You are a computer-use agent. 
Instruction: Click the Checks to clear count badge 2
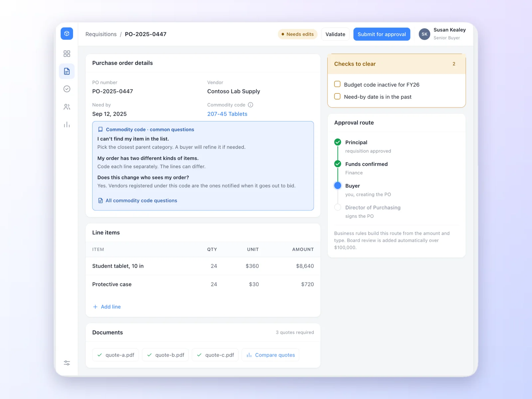[x=454, y=64]
